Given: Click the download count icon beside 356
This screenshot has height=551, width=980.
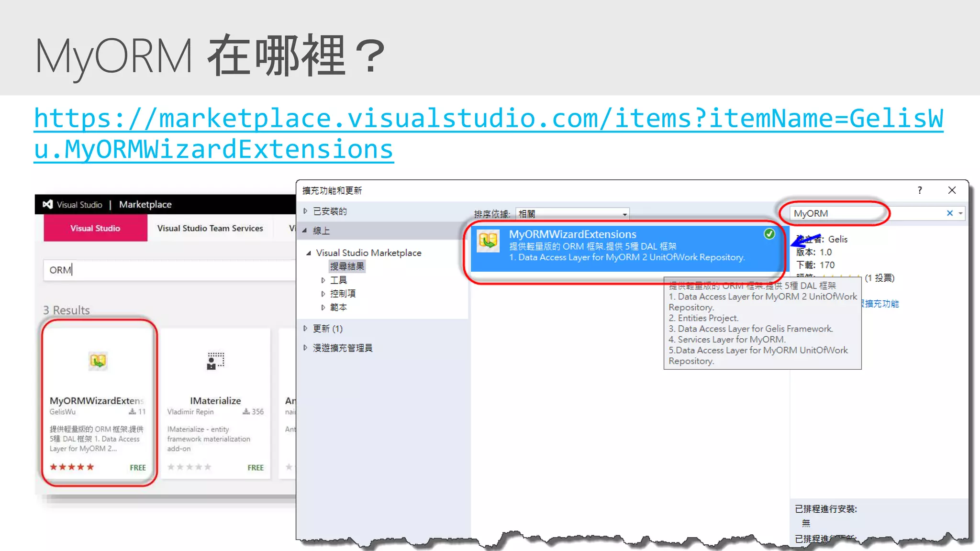Looking at the screenshot, I should [246, 411].
